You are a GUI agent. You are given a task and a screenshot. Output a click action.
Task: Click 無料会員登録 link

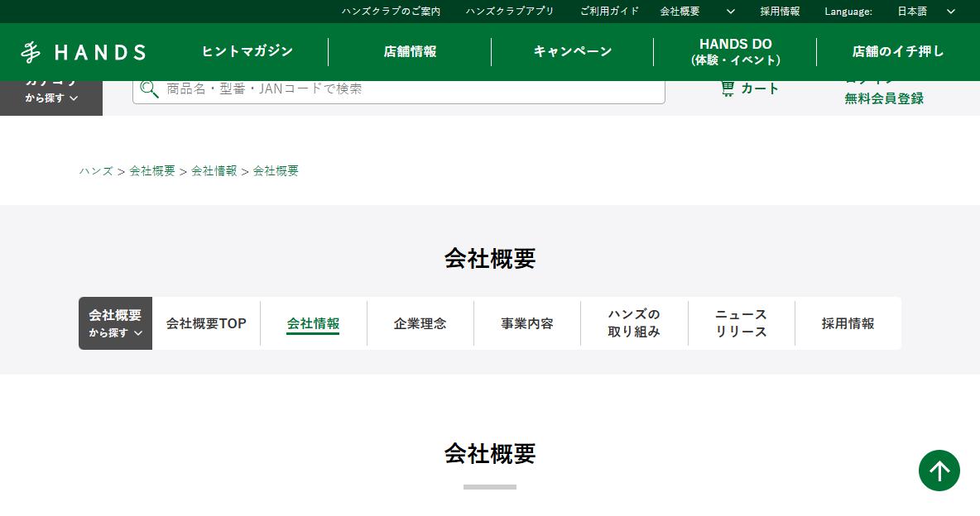(884, 98)
